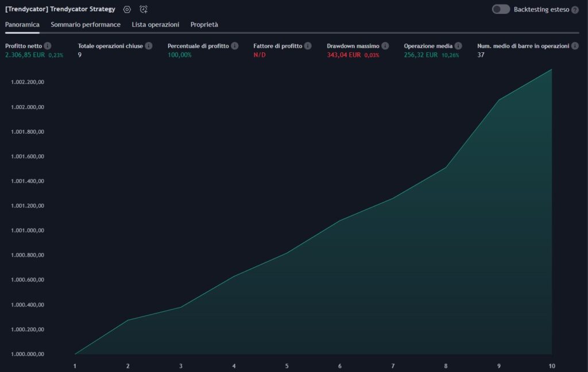The width and height of the screenshot is (588, 372).
Task: Click the add alert clock icon
Action: 144,9
